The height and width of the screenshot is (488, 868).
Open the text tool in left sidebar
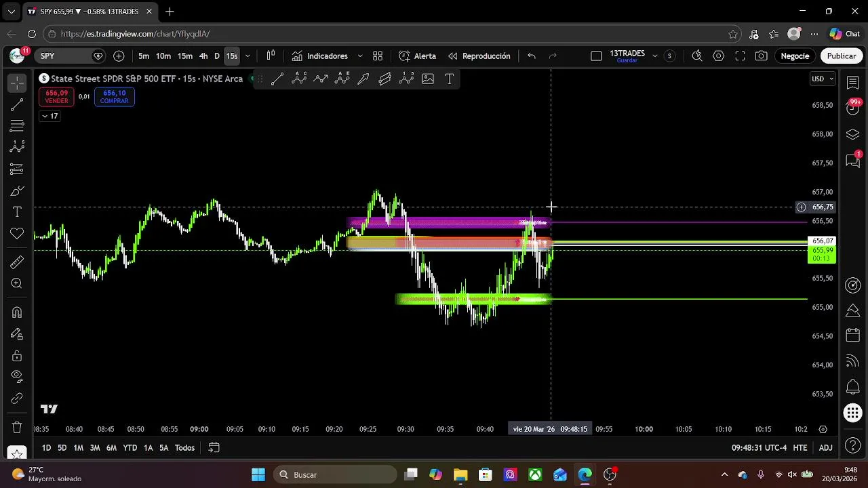[x=17, y=212]
